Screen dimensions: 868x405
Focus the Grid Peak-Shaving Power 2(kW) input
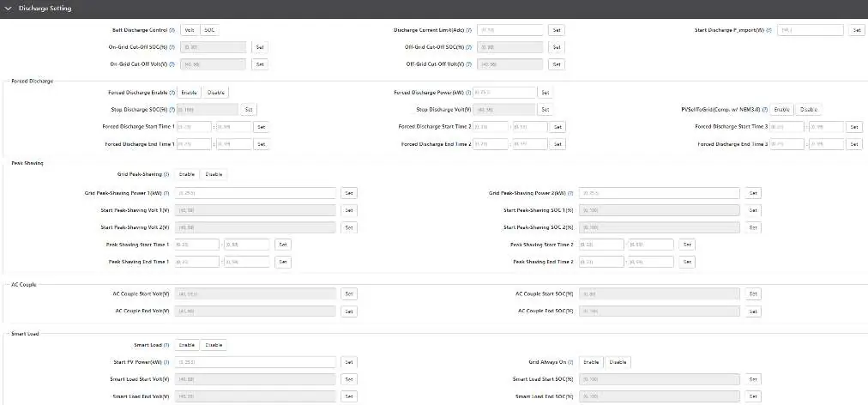coord(660,193)
